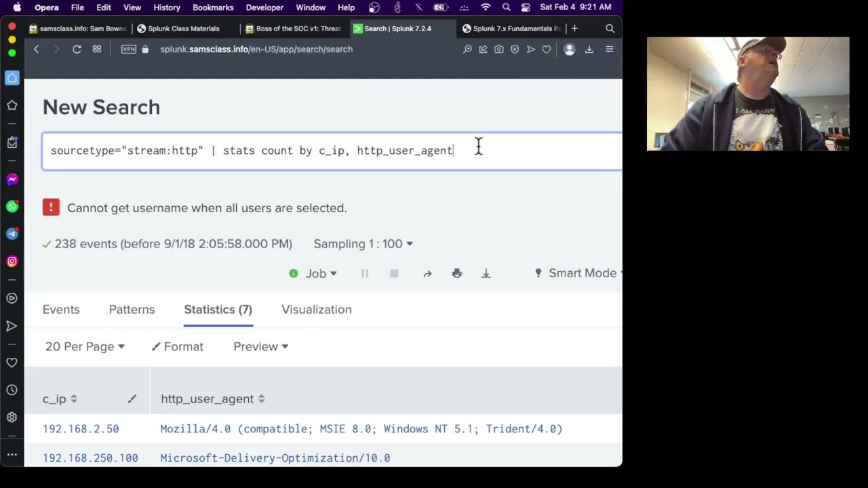Click Wi-Fi status icon in menu bar
This screenshot has height=488, width=868.
point(486,7)
